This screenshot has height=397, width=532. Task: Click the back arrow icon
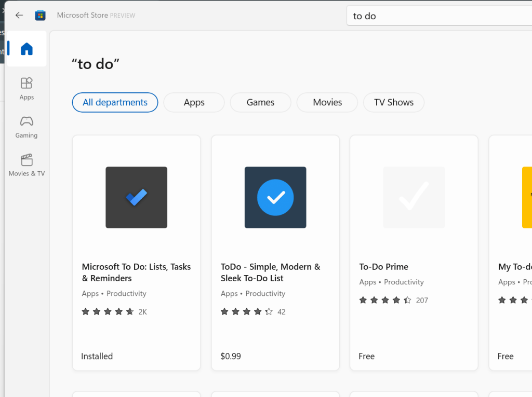[x=19, y=15]
